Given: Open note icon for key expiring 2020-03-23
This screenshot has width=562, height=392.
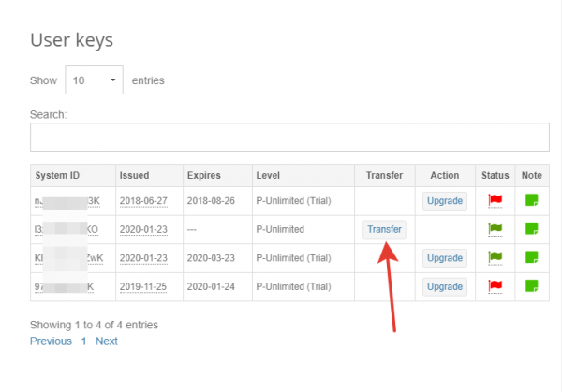Looking at the screenshot, I should point(531,257).
